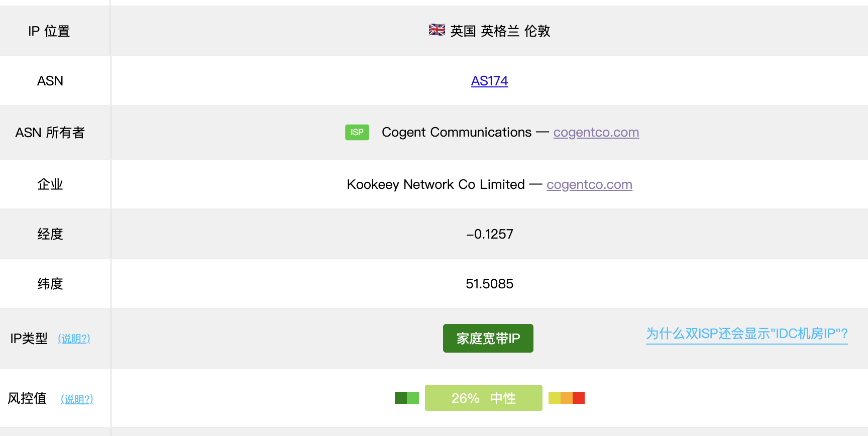Open the cogentco.com link in ASN 所有者 row
The image size is (868, 436).
596,132
